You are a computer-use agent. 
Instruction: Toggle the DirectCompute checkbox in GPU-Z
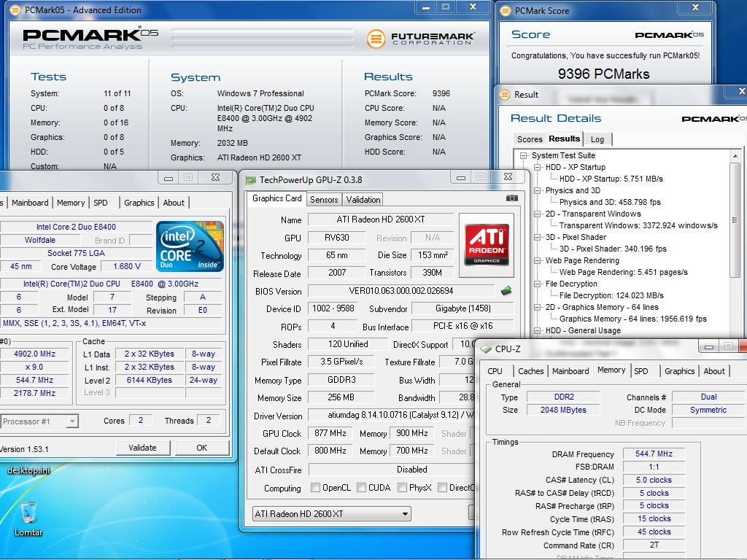pos(442,488)
